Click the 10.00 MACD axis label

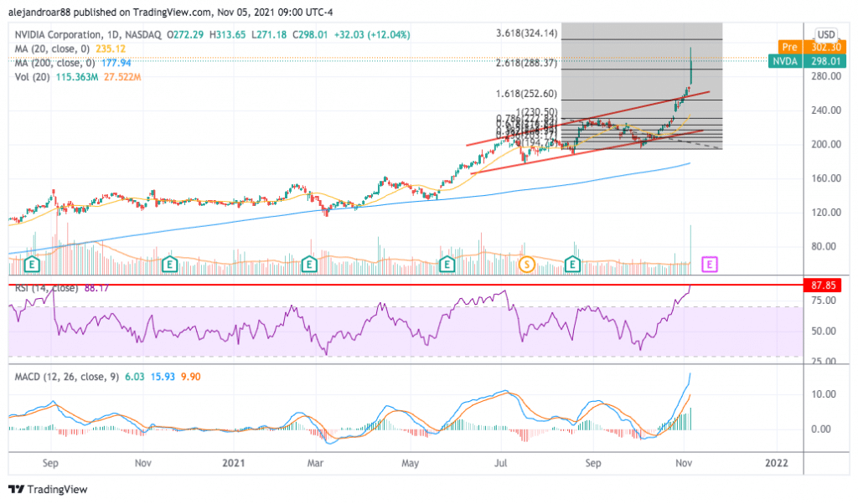[824, 394]
